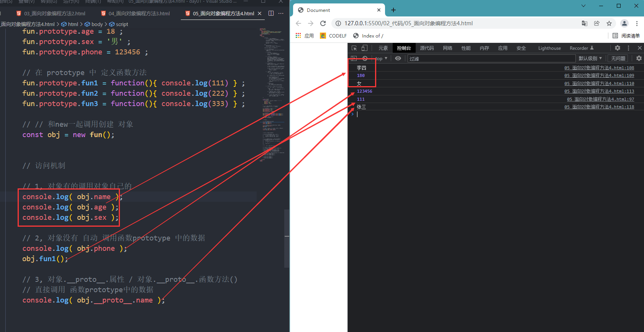This screenshot has height=332, width=644.
Task: Click the 123456 console output value
Action: point(364,91)
